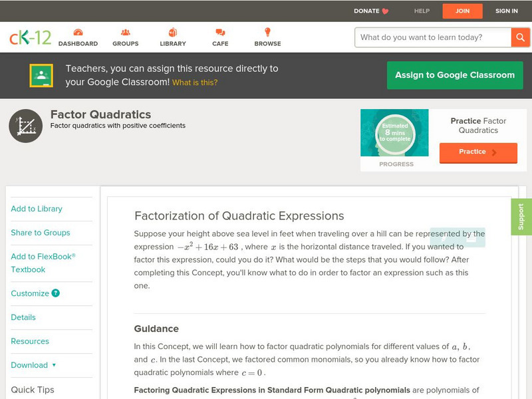Screen dimensions: 532x399
Task: Open the Browse lightbulb icon
Action: point(268,32)
